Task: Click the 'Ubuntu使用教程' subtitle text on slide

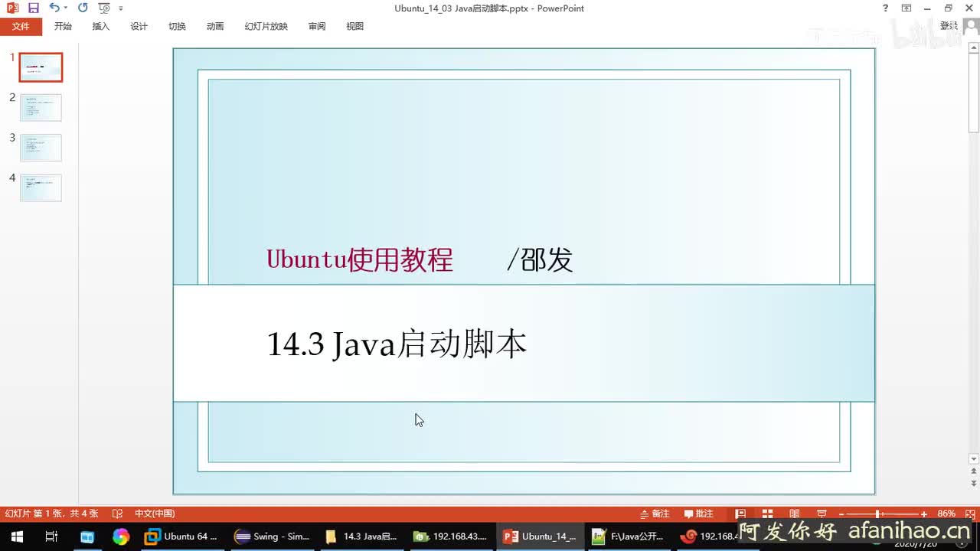Action: [360, 260]
